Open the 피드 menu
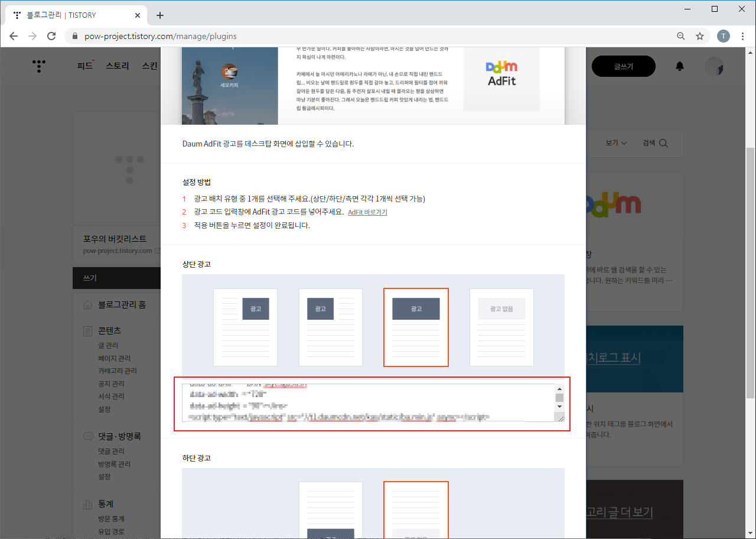This screenshot has width=756, height=539. (86, 66)
